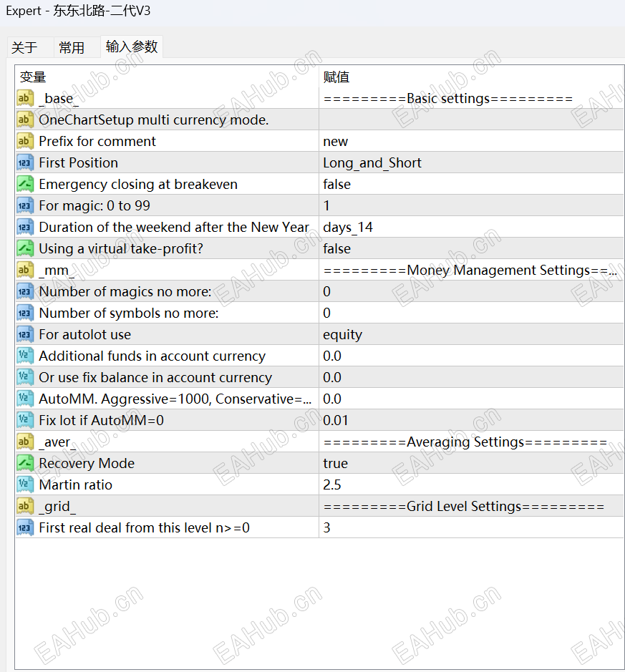The width and height of the screenshot is (625, 672).
Task: Click the boolean icon beside Emergency closing at breakeven
Action: 25,184
